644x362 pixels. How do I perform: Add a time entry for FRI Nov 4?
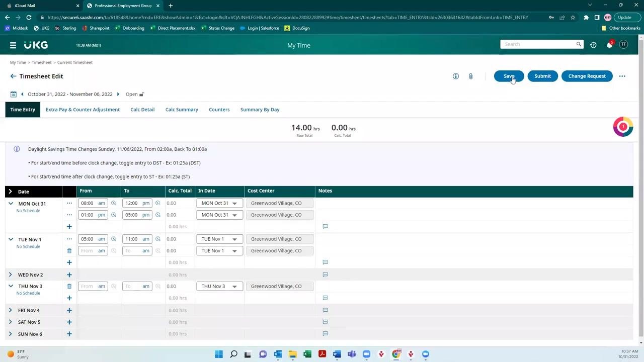tap(69, 311)
